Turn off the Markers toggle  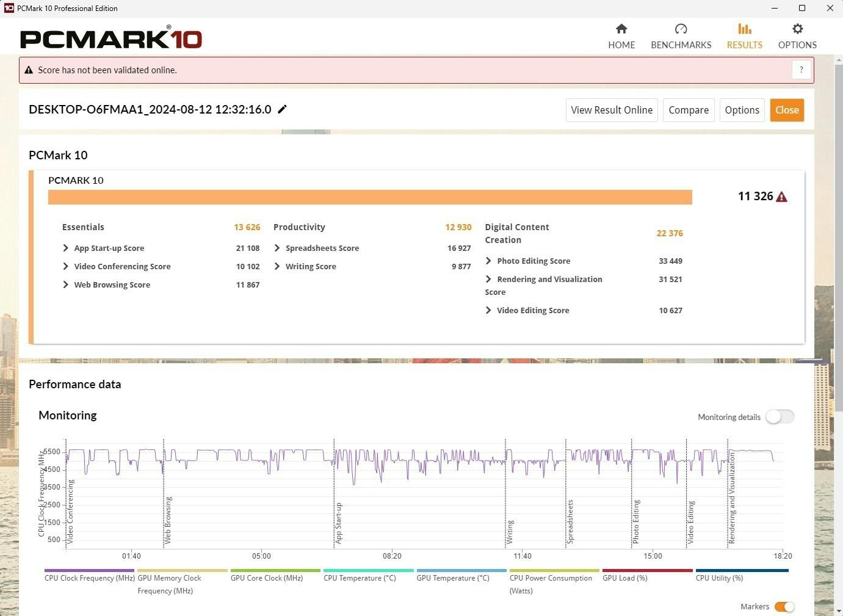coord(784,606)
